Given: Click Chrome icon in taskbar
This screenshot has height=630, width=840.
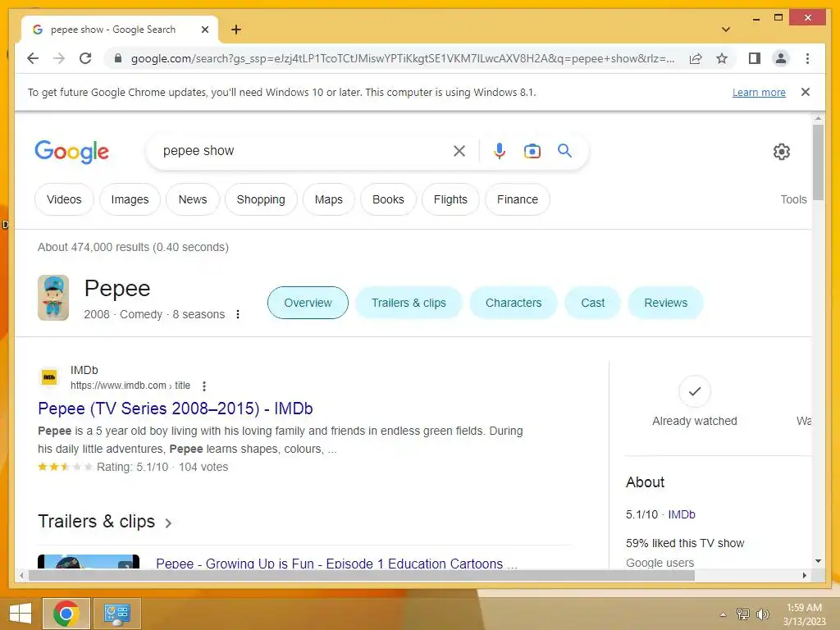Looking at the screenshot, I should tap(66, 614).
